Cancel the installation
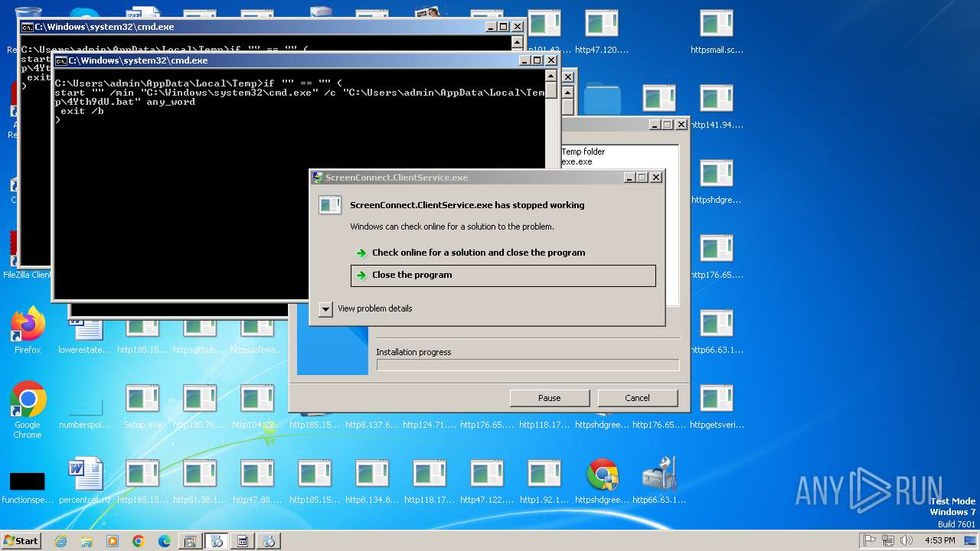This screenshot has height=551, width=980. click(x=637, y=398)
